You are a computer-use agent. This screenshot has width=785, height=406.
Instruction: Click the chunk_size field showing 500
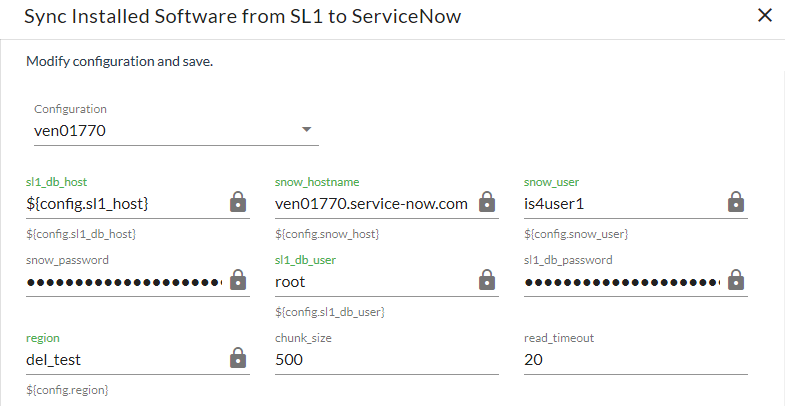(x=386, y=359)
